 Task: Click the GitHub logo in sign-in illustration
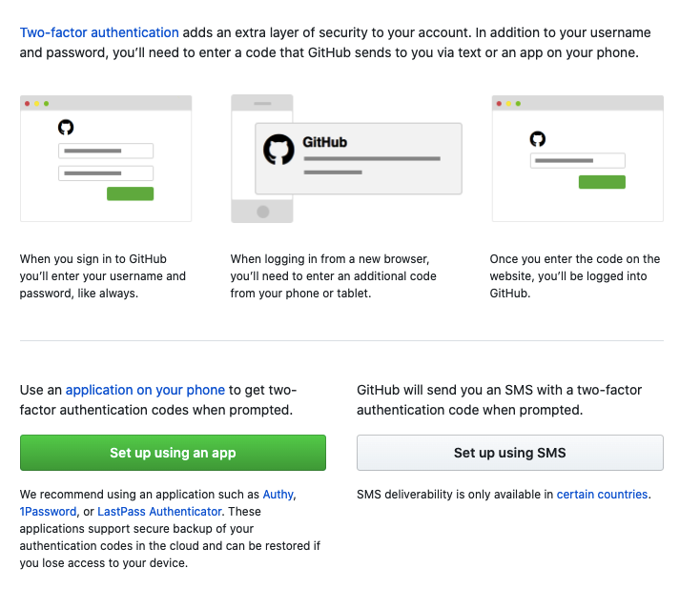[66, 127]
